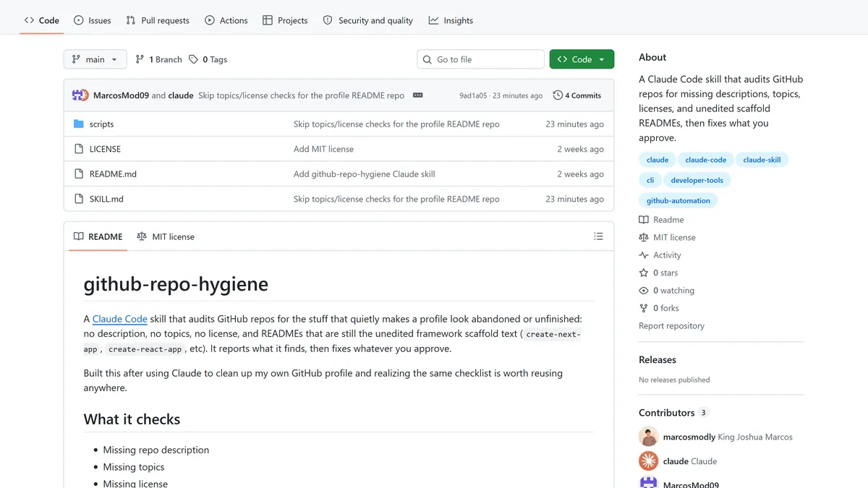
Task: View the 4 Commits history
Action: click(576, 95)
